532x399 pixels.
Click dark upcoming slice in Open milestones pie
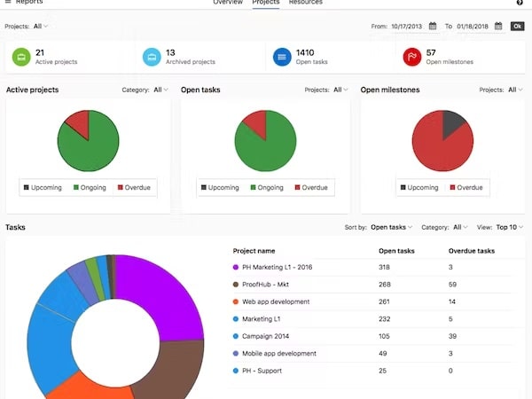click(451, 122)
